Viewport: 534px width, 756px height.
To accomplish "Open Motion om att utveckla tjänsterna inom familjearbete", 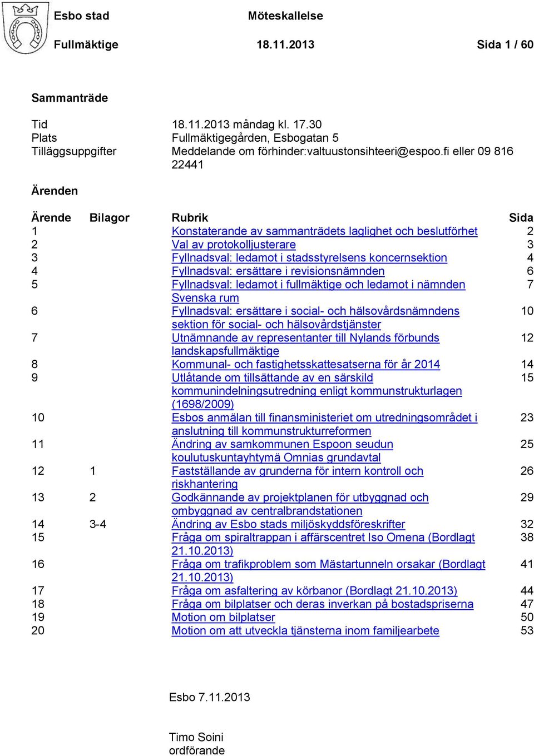I will (305, 631).
